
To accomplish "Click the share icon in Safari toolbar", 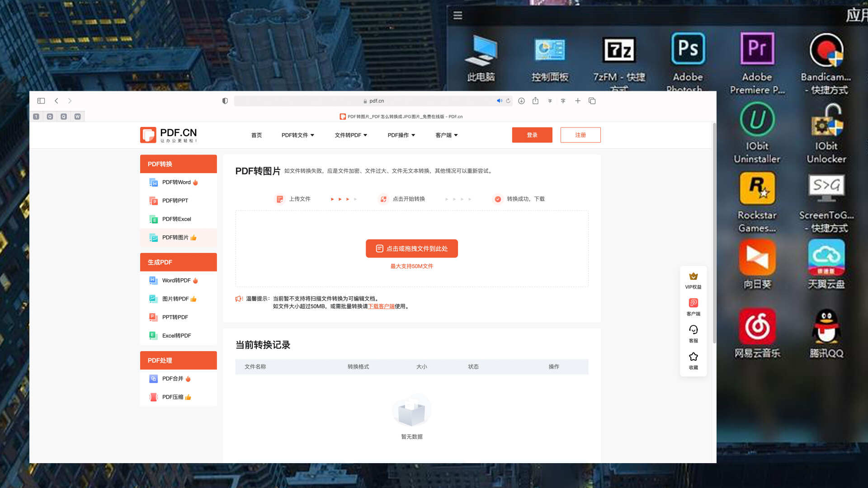I will (535, 101).
